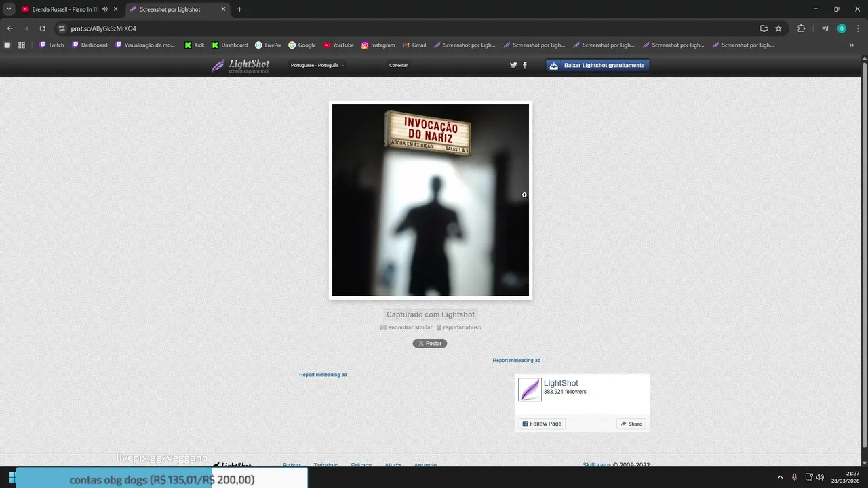The height and width of the screenshot is (488, 868).
Task: Open the new tab plus button
Action: 239,9
